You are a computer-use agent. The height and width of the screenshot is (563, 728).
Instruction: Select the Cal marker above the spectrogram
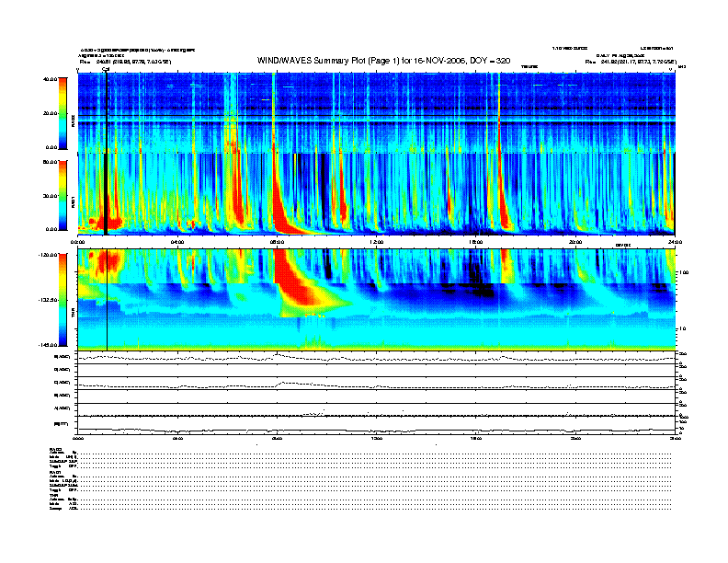[106, 69]
